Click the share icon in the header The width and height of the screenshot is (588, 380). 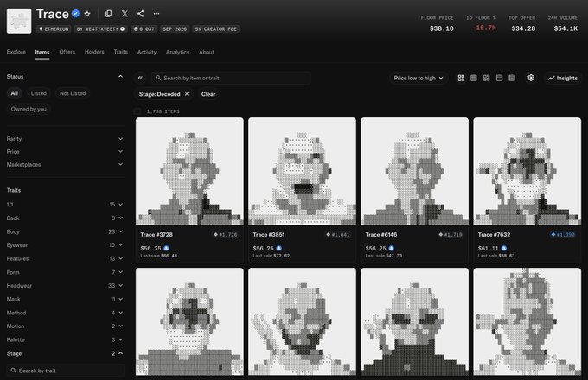[x=141, y=14]
